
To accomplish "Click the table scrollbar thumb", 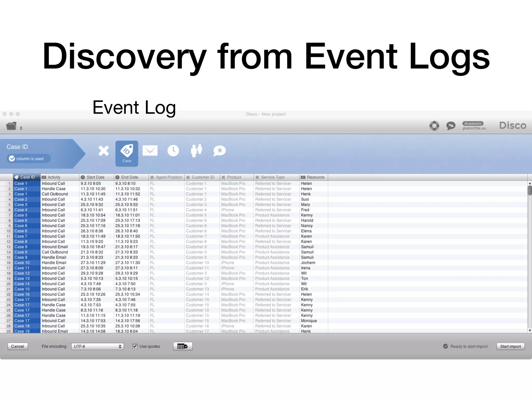I will pos(530,190).
